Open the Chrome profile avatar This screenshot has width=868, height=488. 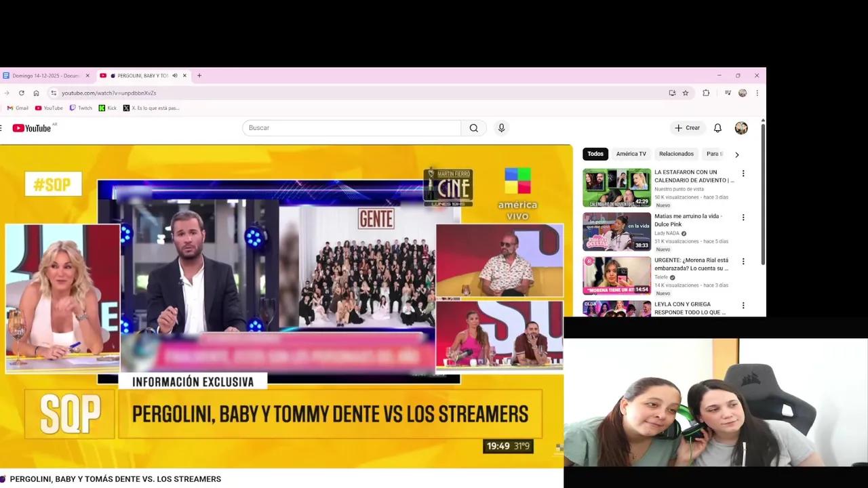point(743,93)
